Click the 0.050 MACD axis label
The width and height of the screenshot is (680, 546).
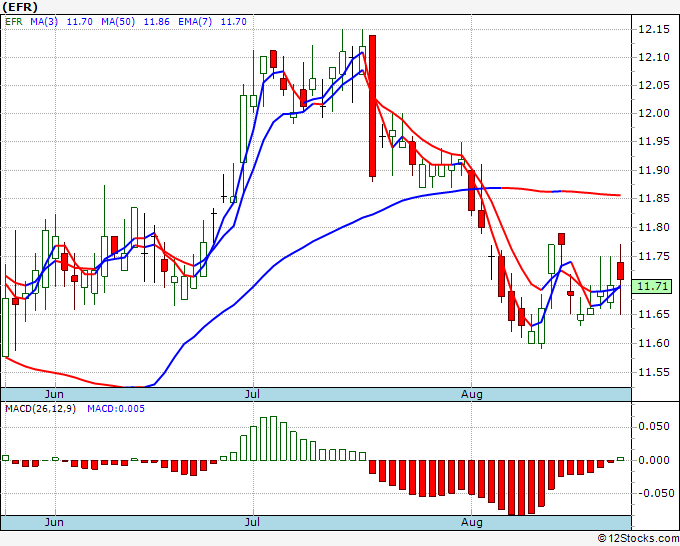click(654, 426)
